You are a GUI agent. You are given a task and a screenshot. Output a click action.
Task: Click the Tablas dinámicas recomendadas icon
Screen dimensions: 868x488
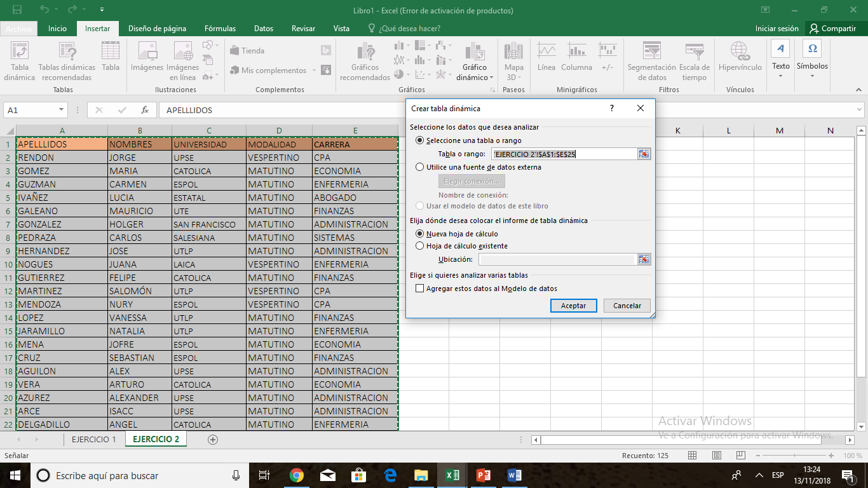pos(67,61)
